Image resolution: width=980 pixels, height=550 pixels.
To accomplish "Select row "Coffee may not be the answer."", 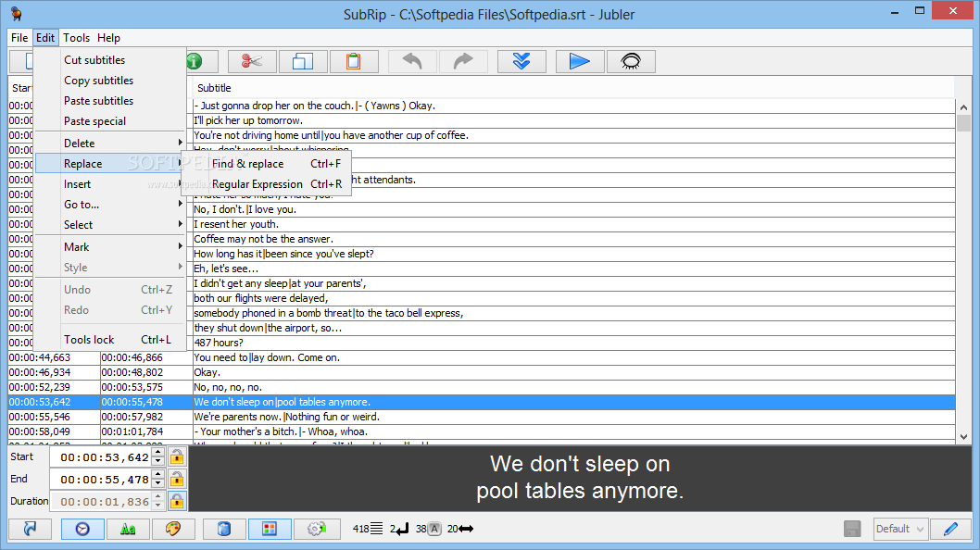I will click(x=573, y=239).
